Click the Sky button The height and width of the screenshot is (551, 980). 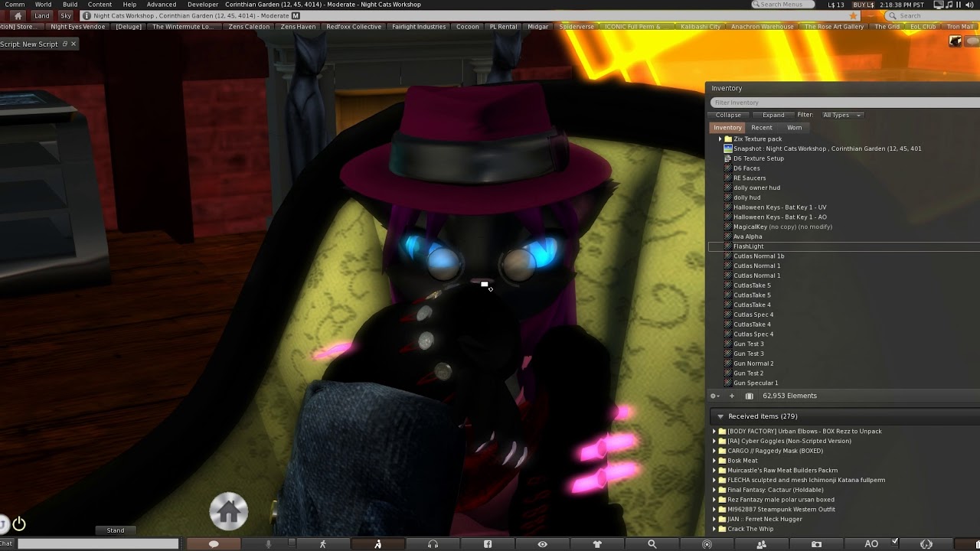pyautogui.click(x=66, y=15)
